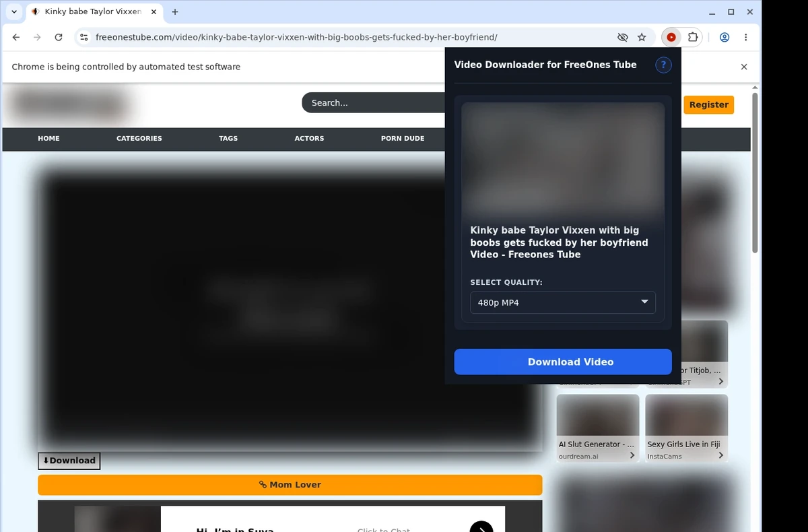Open the InstaCams sponsored card

click(686, 428)
